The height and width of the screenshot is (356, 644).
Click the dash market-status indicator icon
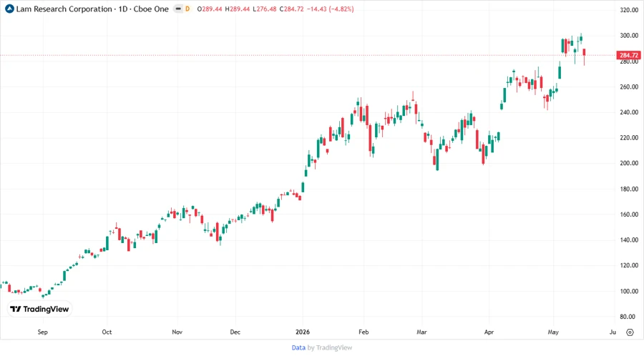[178, 9]
